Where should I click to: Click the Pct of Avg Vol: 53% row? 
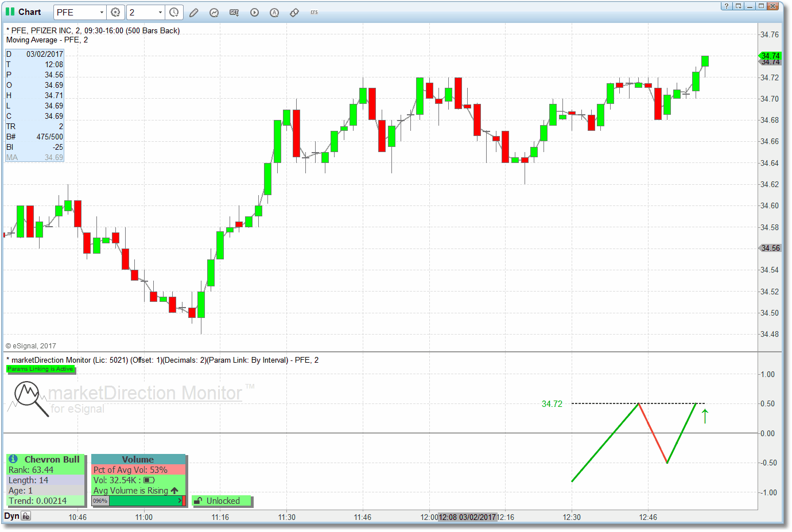click(138, 470)
